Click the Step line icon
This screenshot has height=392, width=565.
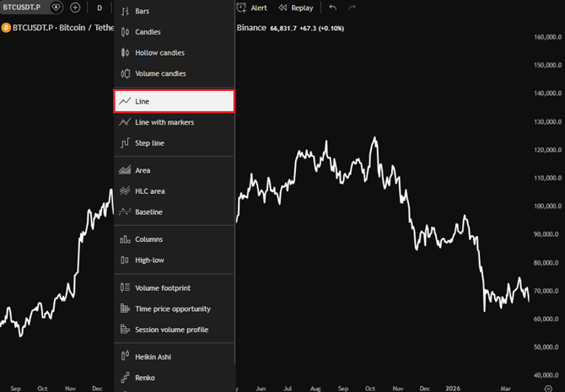[x=125, y=143]
